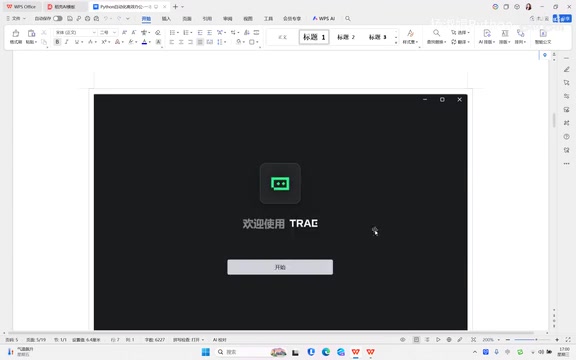This screenshot has height=360, width=576.
Task: Toggle spell check status
Action: click(x=188, y=340)
